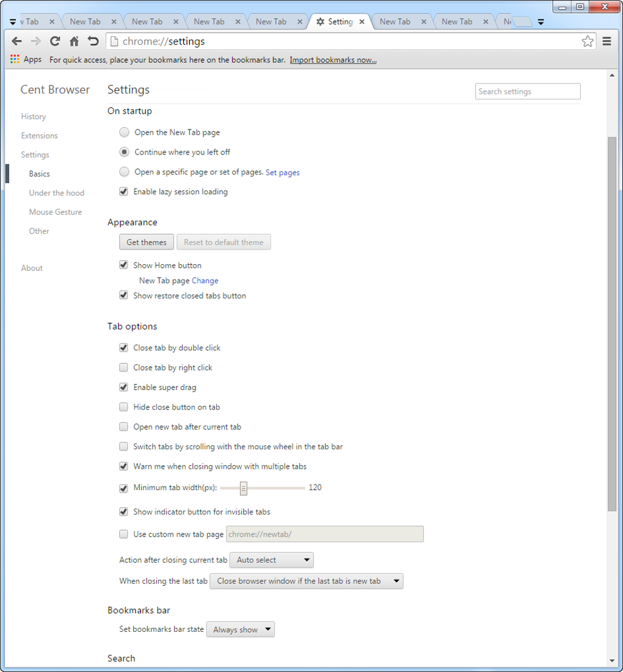The image size is (623, 672).
Task: Restore closed tab with the undo arrow icon
Action: (93, 41)
